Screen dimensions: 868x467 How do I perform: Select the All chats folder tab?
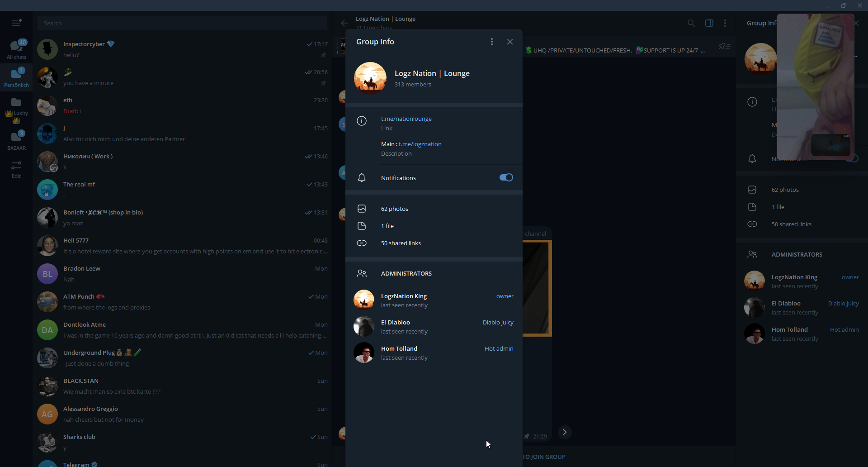[x=16, y=49]
